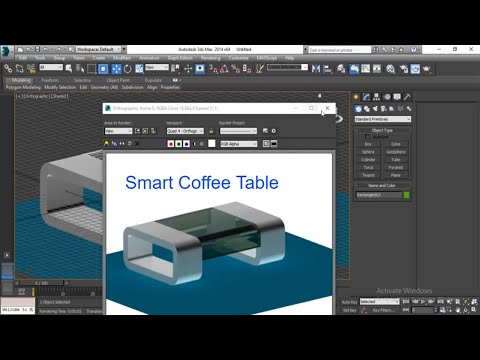Open the Material Editor icon
Screen dimensions: 480x360
[x=390, y=69]
